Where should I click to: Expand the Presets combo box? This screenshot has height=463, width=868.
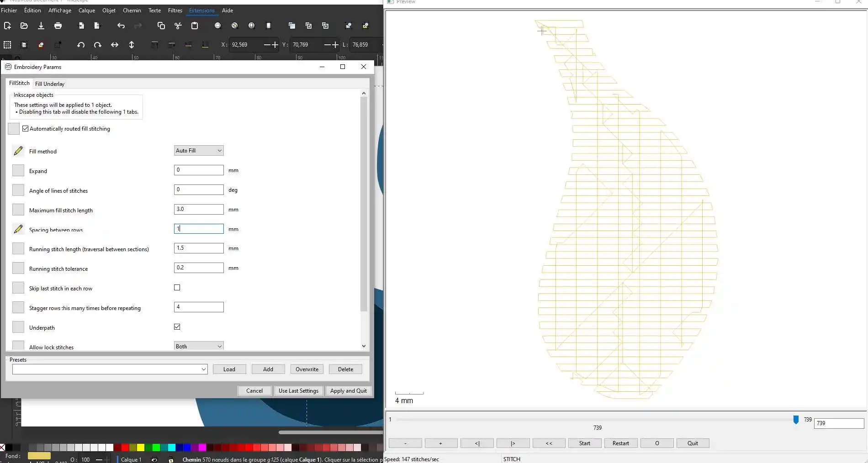203,369
